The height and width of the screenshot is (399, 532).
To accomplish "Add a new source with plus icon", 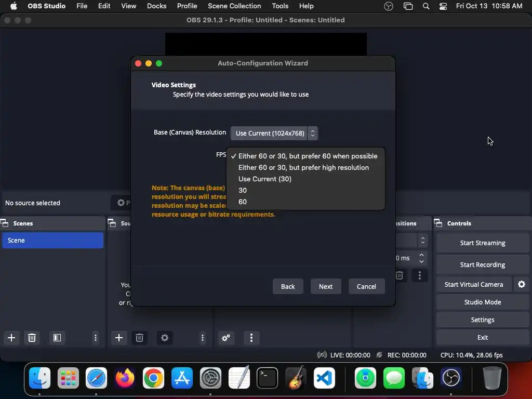I will 119,338.
